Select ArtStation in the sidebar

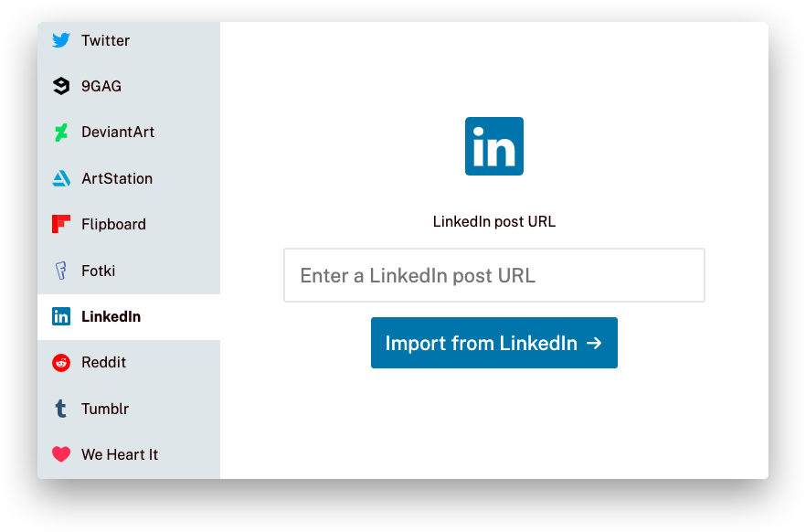click(129, 178)
